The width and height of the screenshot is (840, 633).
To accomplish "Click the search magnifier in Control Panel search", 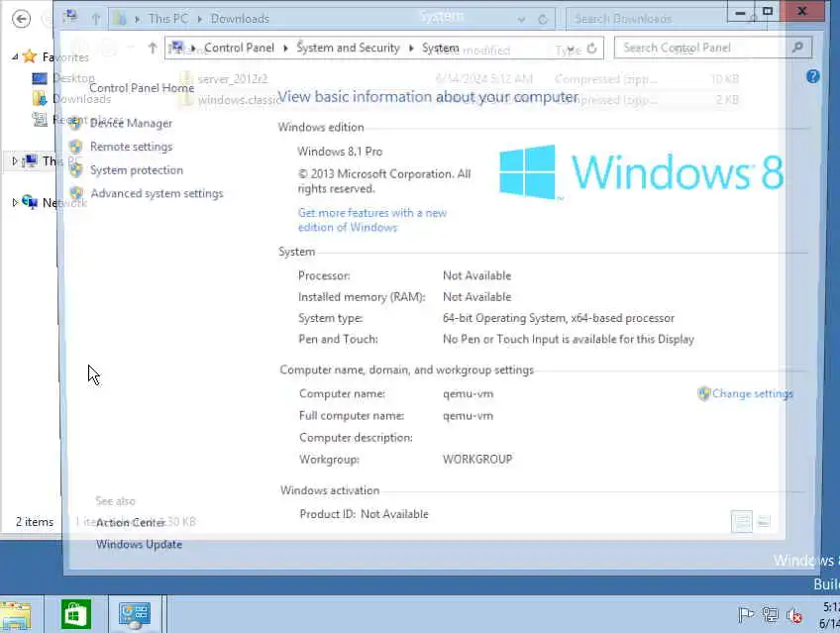I will coord(797,48).
